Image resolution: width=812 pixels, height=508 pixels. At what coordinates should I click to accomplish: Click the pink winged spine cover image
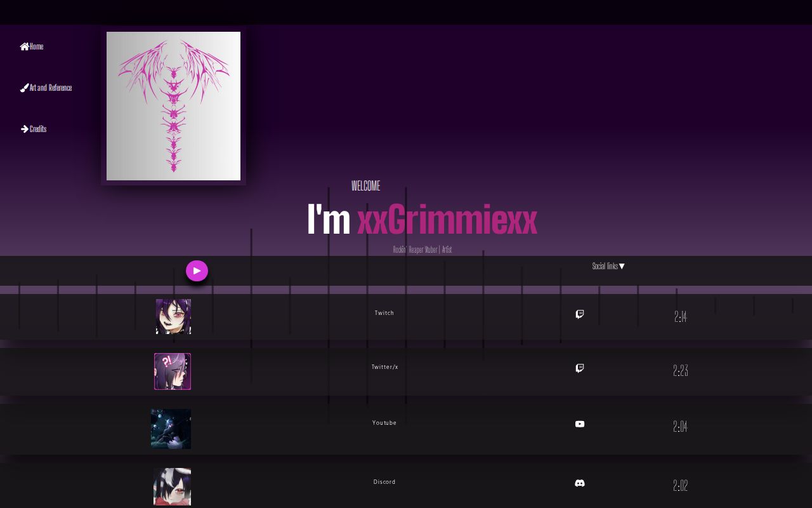[x=173, y=106]
